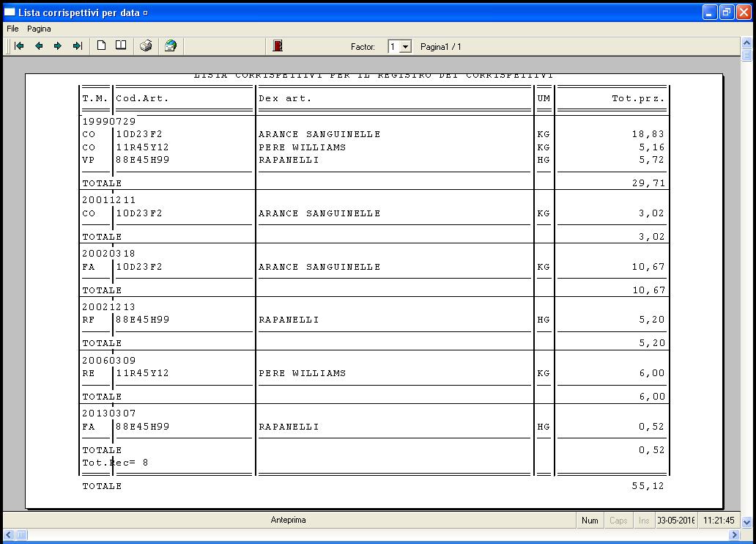
Task: Click the horizontal scrollbar right arrow
Action: tap(734, 534)
